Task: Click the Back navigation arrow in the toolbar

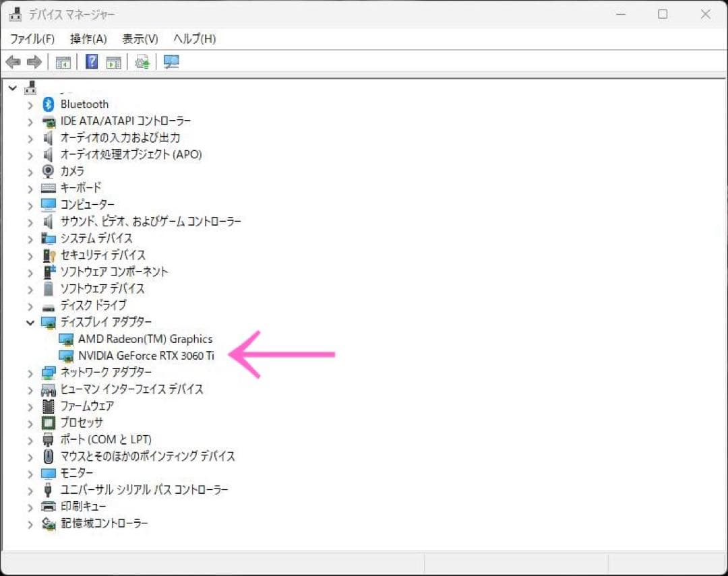Action: 13,62
